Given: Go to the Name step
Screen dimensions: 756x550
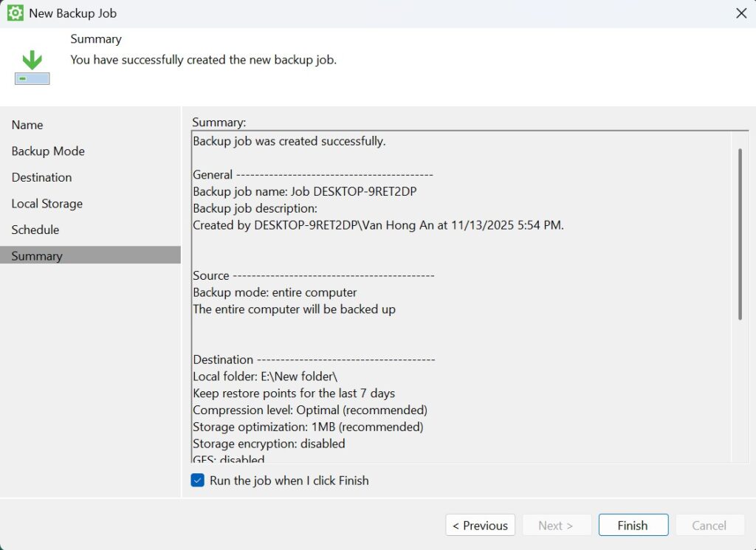Looking at the screenshot, I should 27,125.
